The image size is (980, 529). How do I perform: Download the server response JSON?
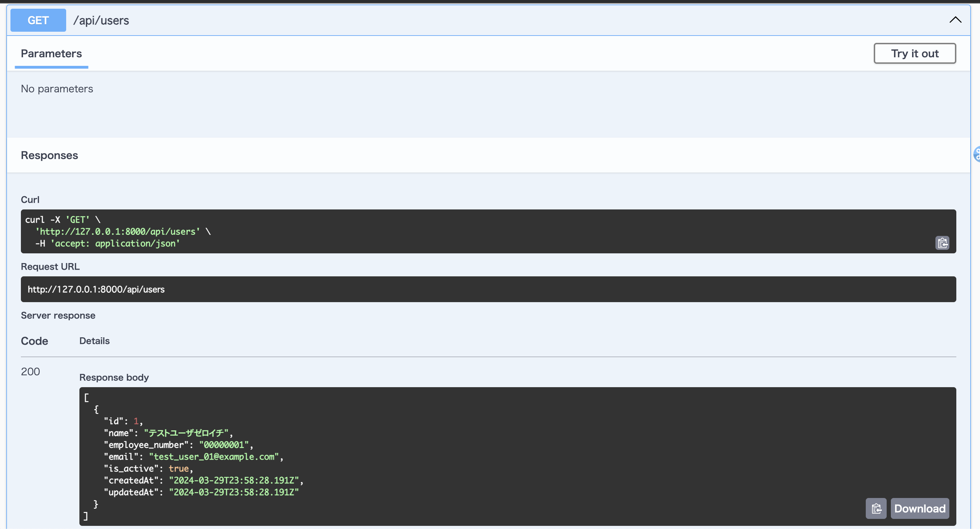pyautogui.click(x=920, y=508)
